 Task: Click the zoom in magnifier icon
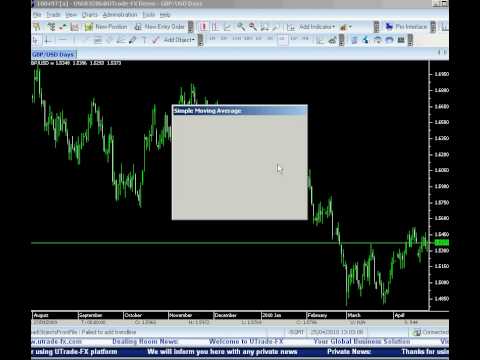[241, 27]
